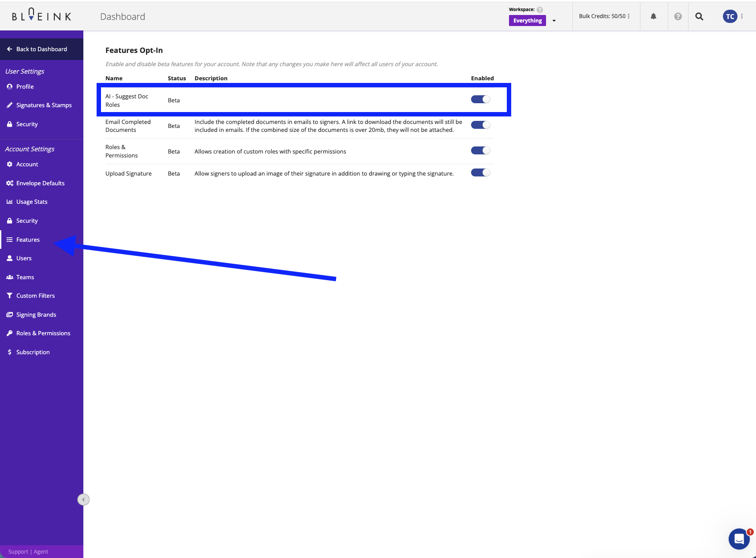Open the TC user avatar
Viewport: 756px width, 558px height.
tap(730, 16)
